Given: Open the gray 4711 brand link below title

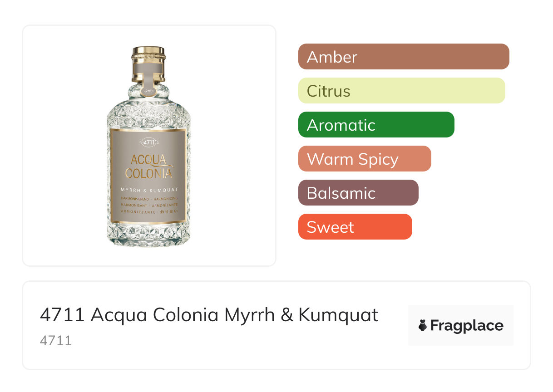Looking at the screenshot, I should [x=55, y=341].
